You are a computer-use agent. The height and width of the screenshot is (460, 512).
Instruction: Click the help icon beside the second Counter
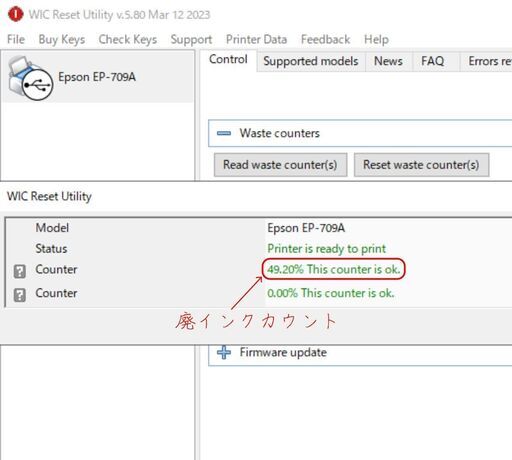point(20,295)
